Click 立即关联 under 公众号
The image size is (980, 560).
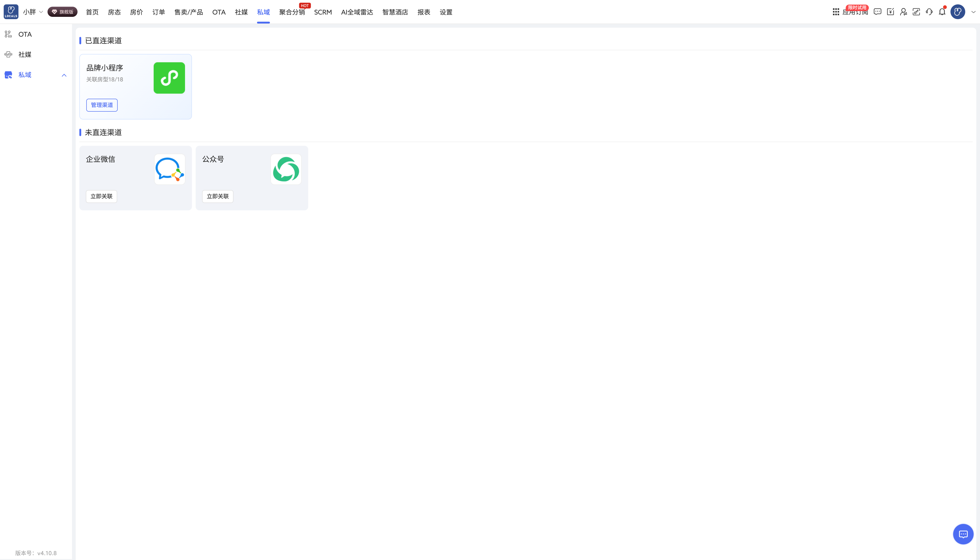pos(218,196)
